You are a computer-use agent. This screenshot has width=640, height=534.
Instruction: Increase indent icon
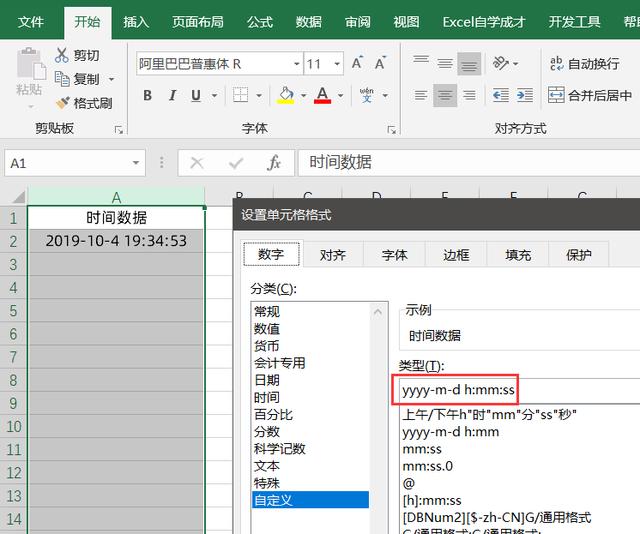[525, 96]
